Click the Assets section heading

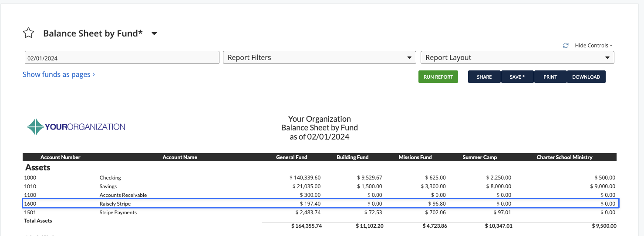pyautogui.click(x=38, y=167)
